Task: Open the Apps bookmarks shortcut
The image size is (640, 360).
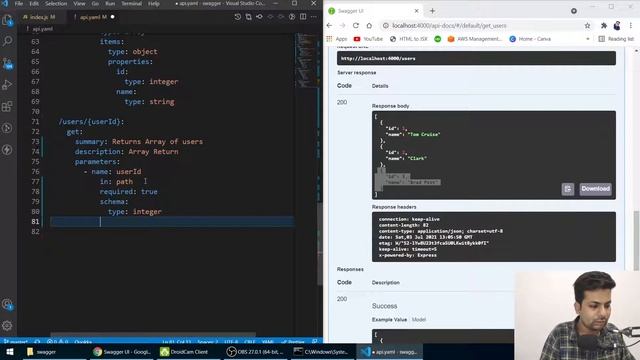Action: (337, 39)
